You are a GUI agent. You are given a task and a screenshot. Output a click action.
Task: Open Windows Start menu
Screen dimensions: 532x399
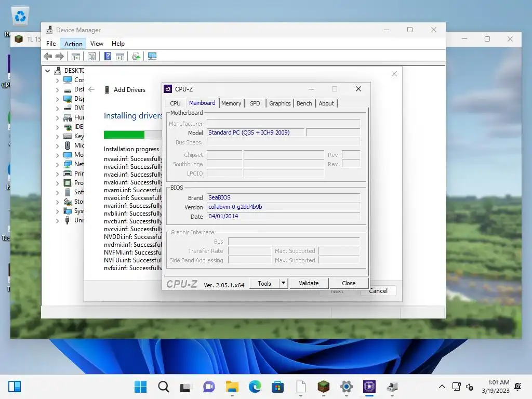click(140, 387)
